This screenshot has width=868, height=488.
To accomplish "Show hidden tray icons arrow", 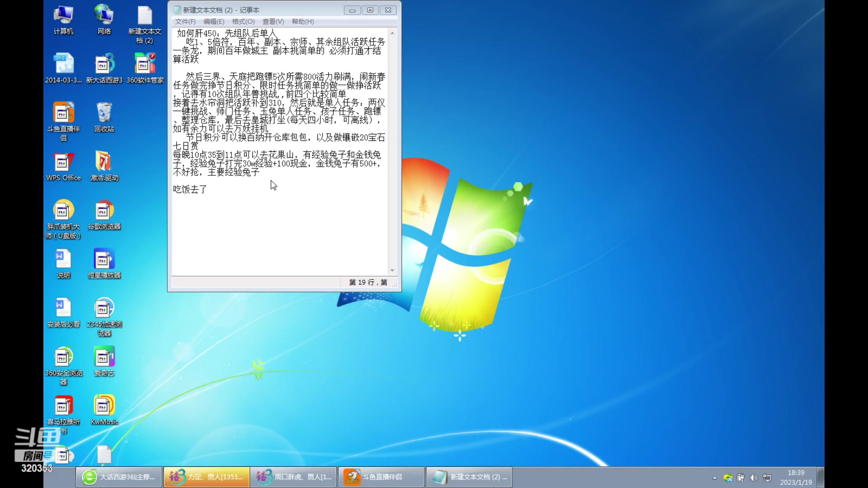I will [715, 478].
